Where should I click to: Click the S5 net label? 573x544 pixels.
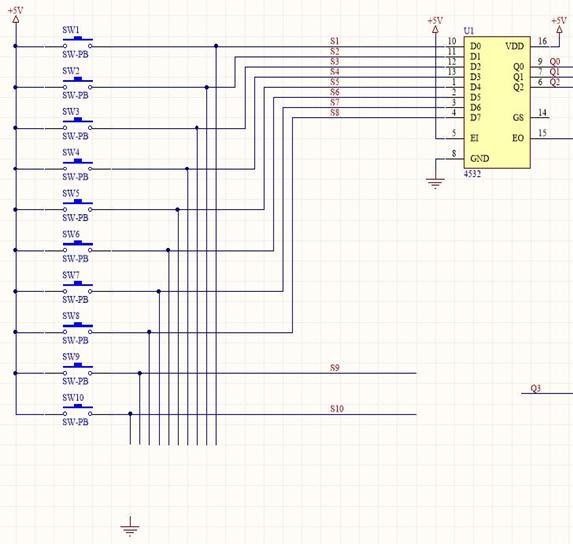click(334, 82)
